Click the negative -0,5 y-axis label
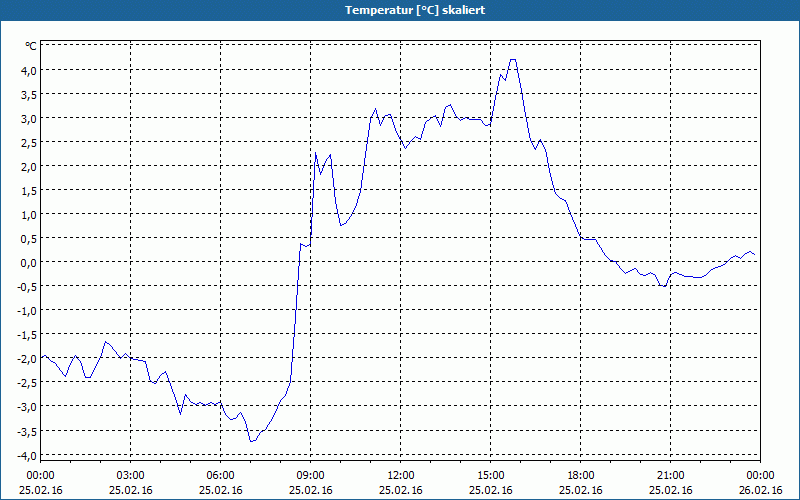 (27, 286)
